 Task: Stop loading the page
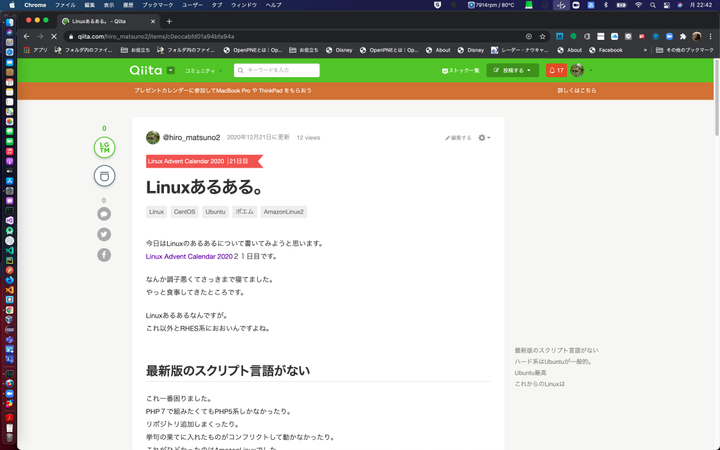54,36
